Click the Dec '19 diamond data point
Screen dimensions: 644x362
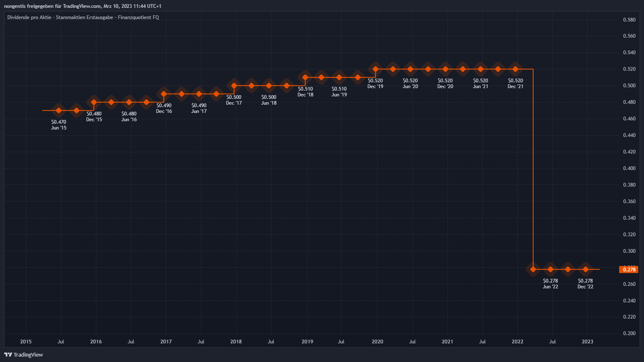tap(376, 69)
